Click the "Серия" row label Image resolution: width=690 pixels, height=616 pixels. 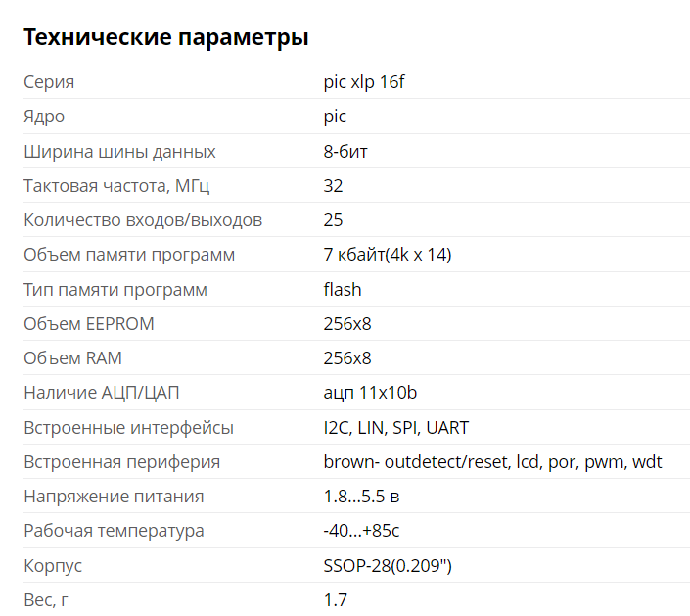point(49,82)
